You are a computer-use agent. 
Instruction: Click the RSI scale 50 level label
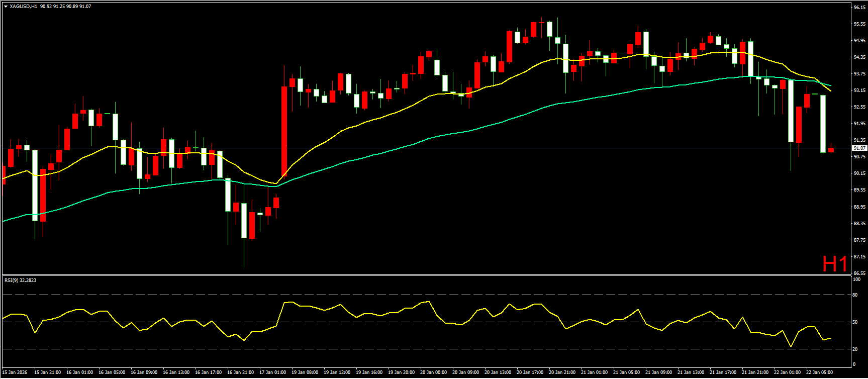[855, 322]
